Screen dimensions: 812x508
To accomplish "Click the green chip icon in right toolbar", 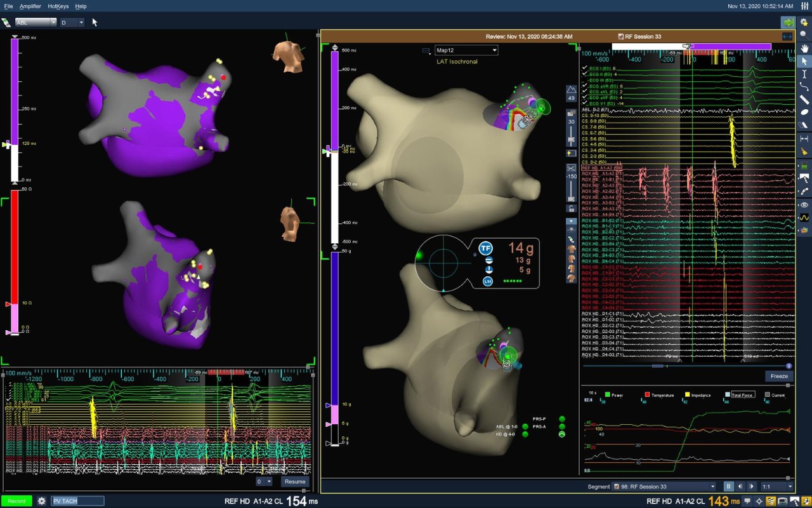I will [804, 166].
